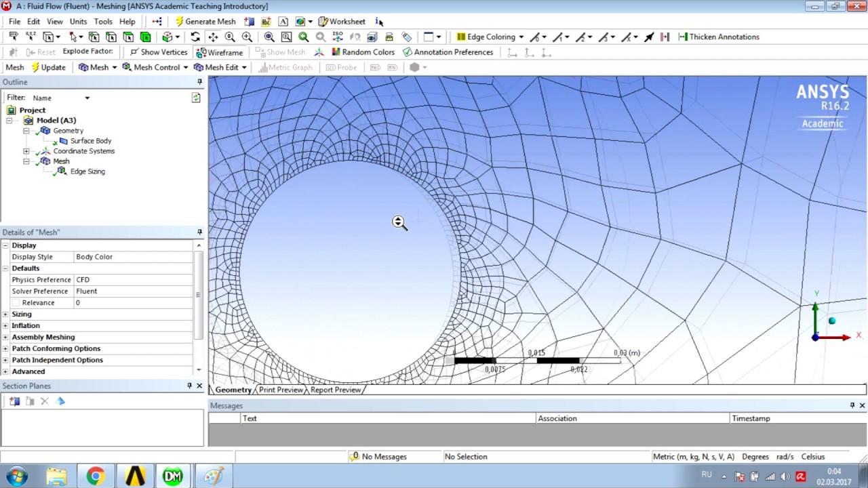Collapse the Geometry tree node
The image size is (868, 488).
coord(26,131)
